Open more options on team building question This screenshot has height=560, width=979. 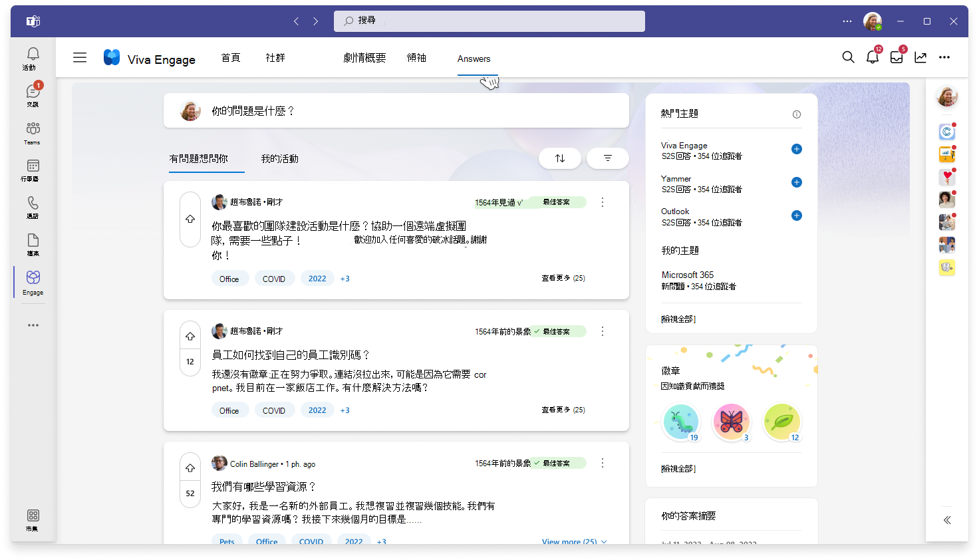(603, 202)
